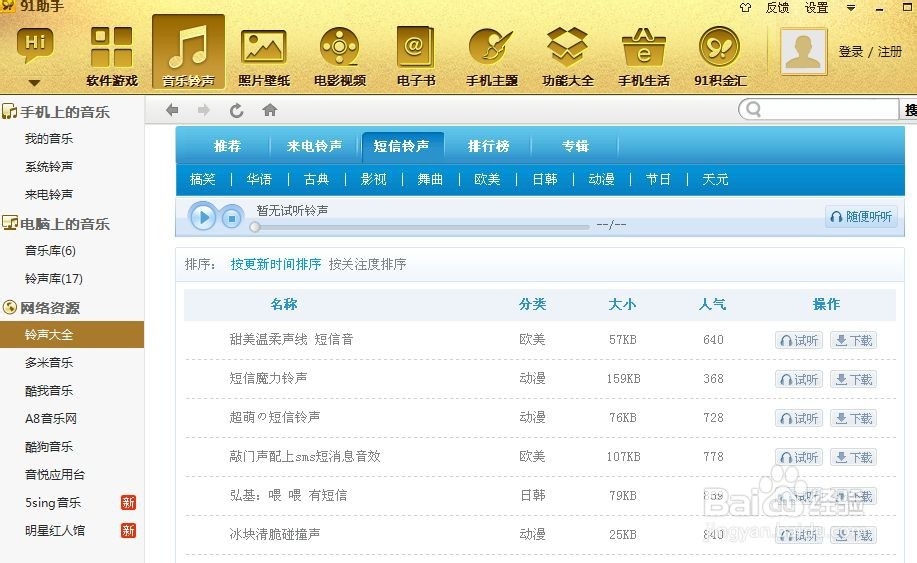917x563 pixels.
Task: Open the Hi chat bubble icon
Action: (x=35, y=45)
